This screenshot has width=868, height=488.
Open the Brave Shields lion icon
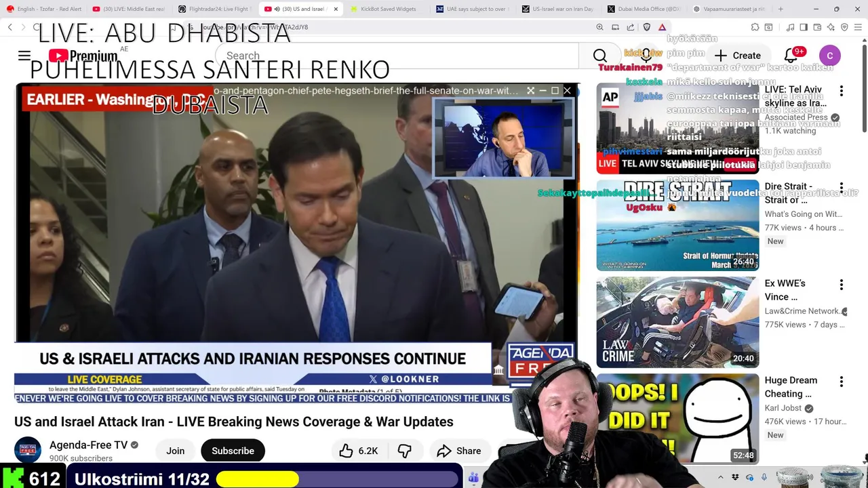coord(646,27)
